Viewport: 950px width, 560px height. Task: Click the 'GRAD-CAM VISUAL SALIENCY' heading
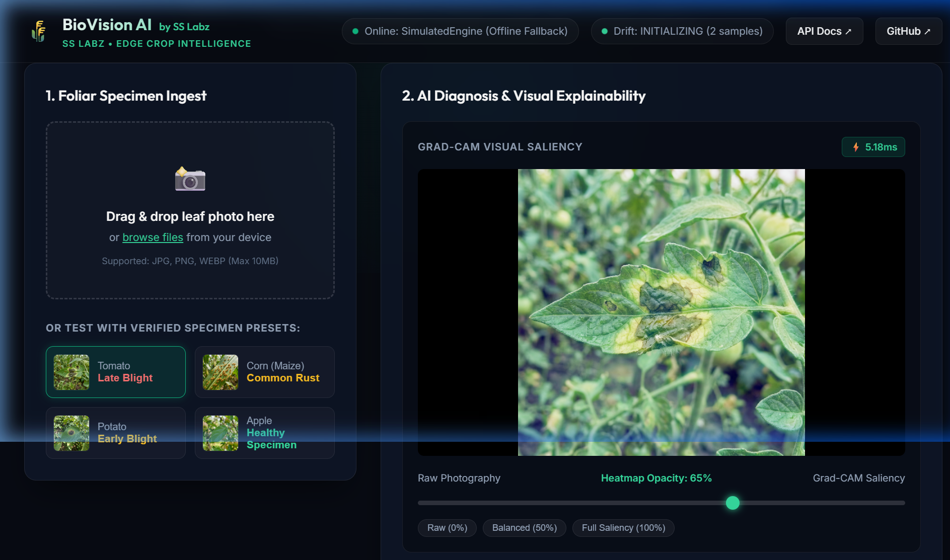coord(500,147)
